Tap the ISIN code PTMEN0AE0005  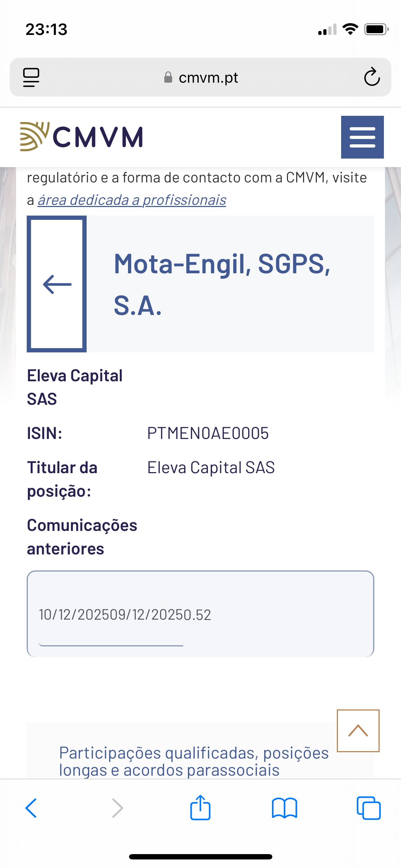[208, 434]
